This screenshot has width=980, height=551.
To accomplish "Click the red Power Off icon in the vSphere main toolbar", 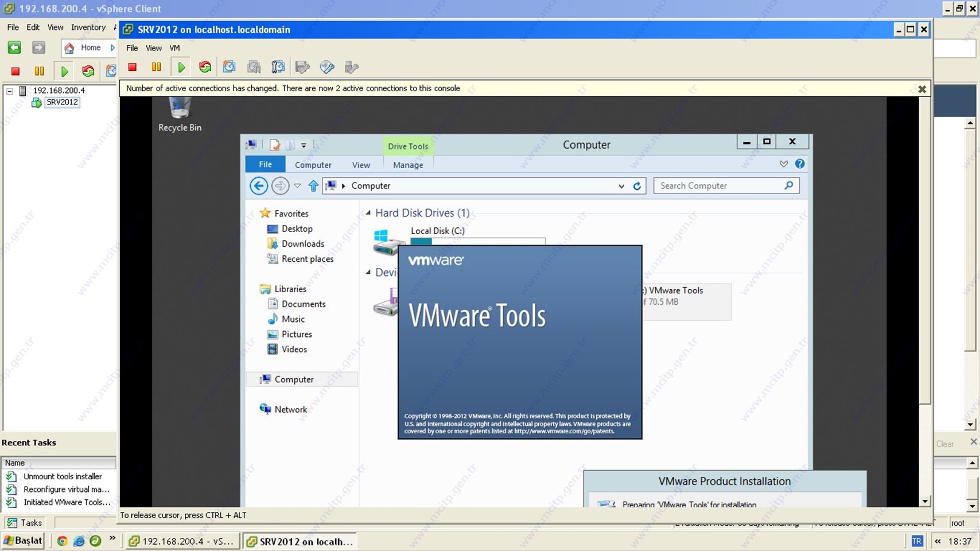I will (x=15, y=71).
